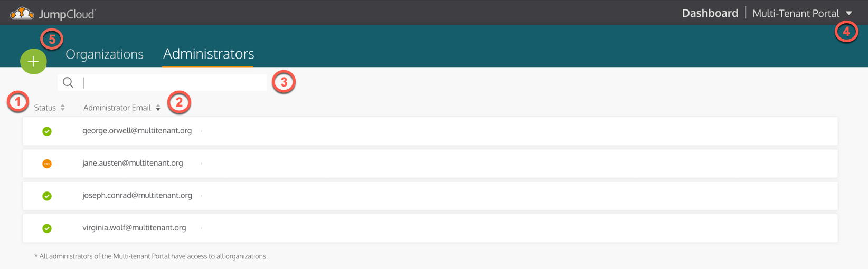This screenshot has width=868, height=269.
Task: Select the Administrators tab
Action: click(209, 54)
